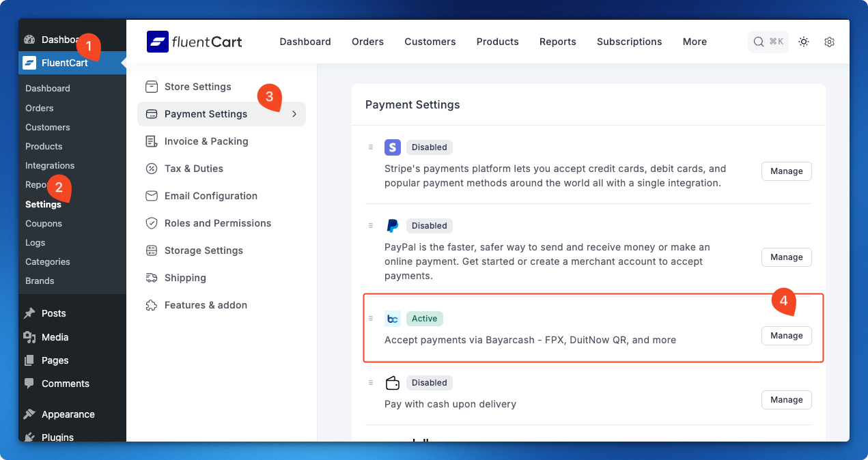Click the Bayarcash gateway logo icon
The height and width of the screenshot is (460, 868).
point(393,319)
